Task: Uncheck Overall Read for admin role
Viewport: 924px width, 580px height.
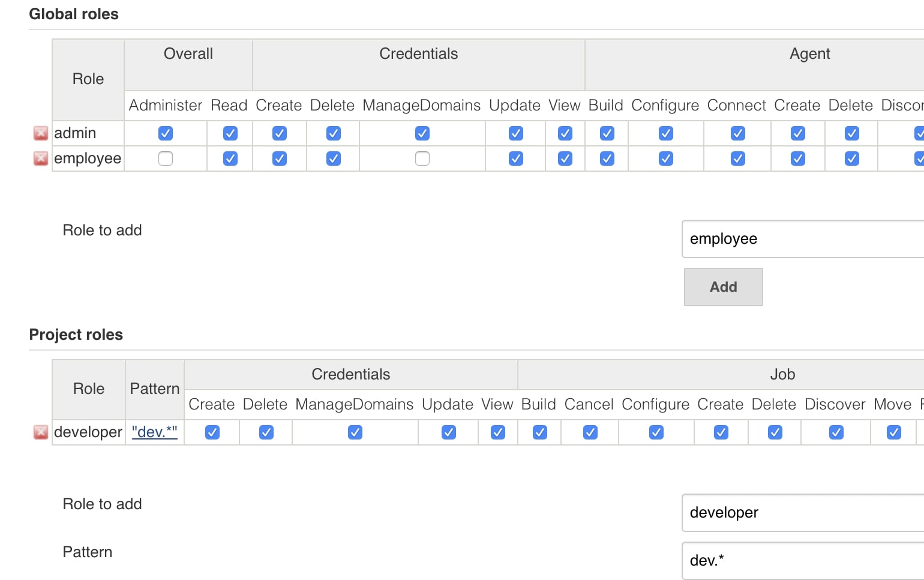Action: pos(230,133)
